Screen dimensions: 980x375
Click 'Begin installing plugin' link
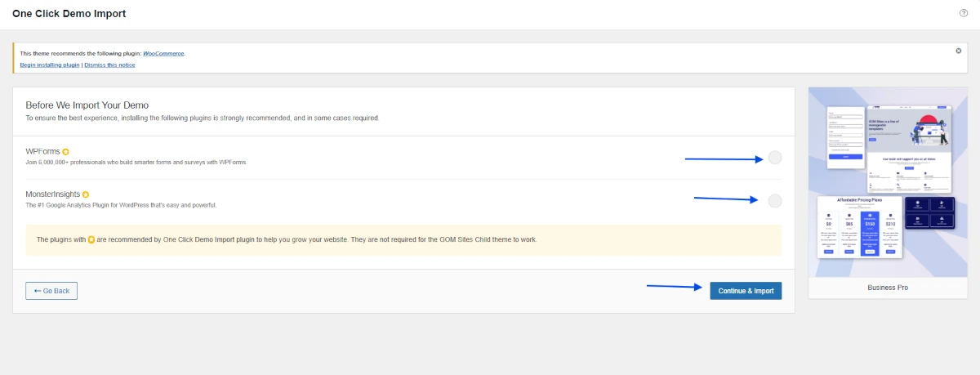[50, 65]
